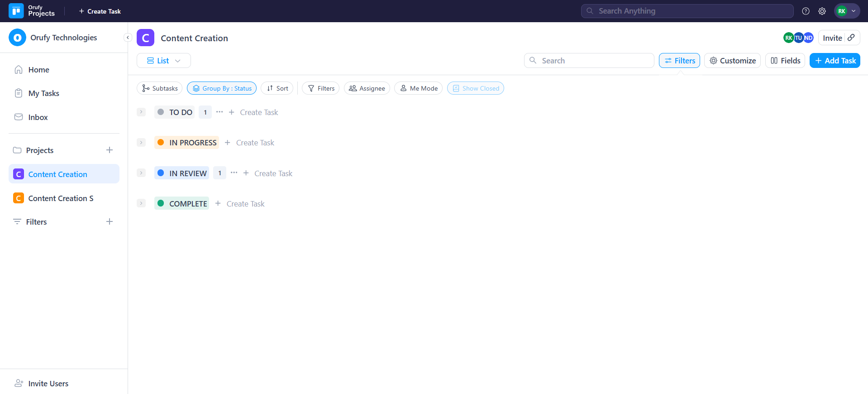Go to My Tasks in sidebar
This screenshot has width=868, height=394.
coord(43,93)
